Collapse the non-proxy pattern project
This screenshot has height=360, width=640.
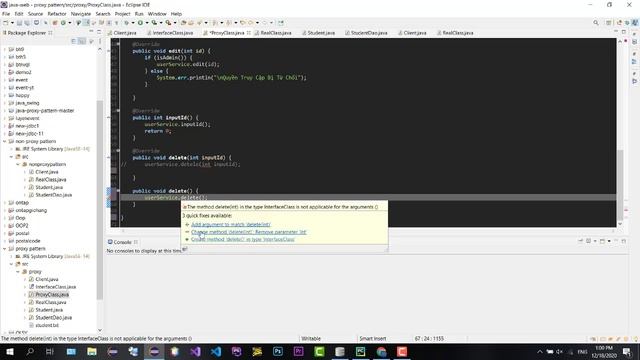tap(4, 141)
